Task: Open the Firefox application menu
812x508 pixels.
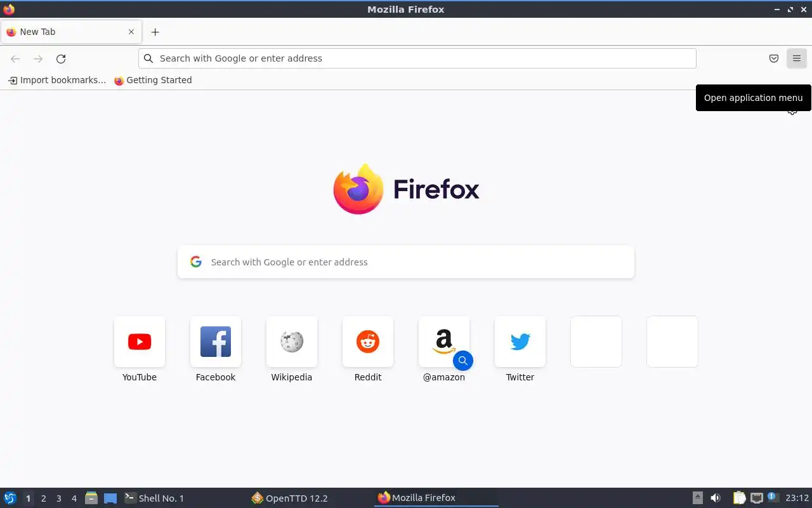Action: pyautogui.click(x=796, y=58)
